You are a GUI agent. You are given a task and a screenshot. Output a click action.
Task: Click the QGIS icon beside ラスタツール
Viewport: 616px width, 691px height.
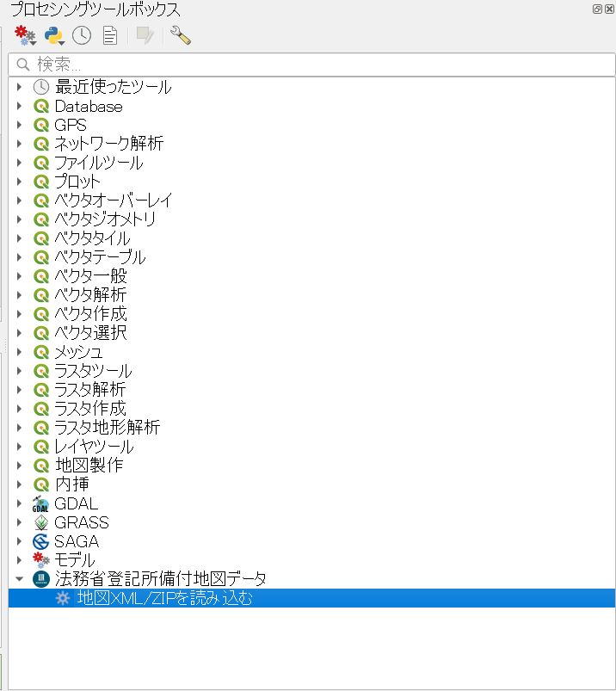click(41, 371)
